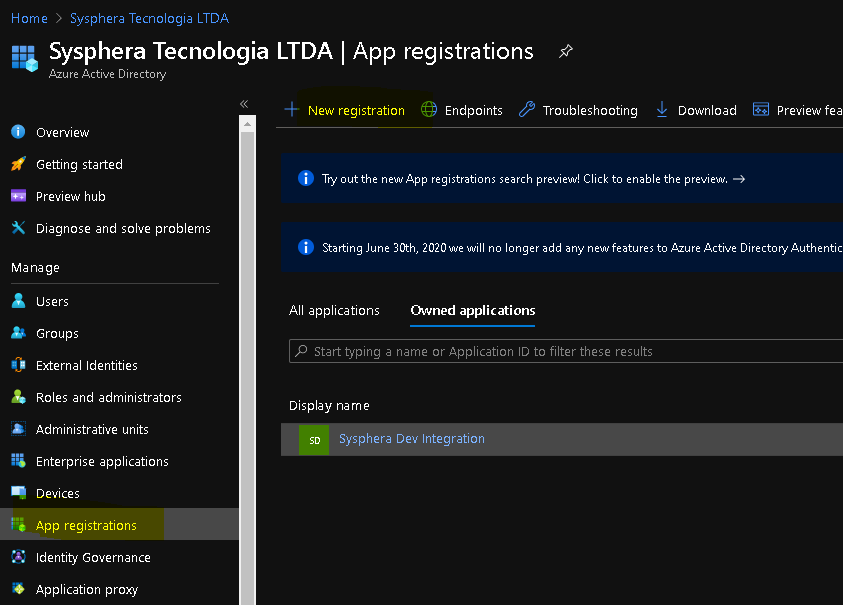Open External Identities
The width and height of the screenshot is (843, 605).
[x=87, y=365]
